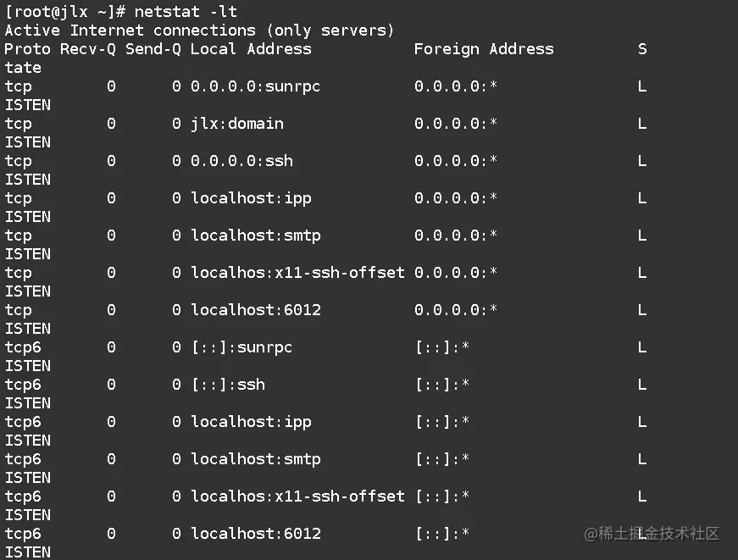Click the [::]:ssh local address entry
Screen dimensions: 738x560
coord(227,385)
